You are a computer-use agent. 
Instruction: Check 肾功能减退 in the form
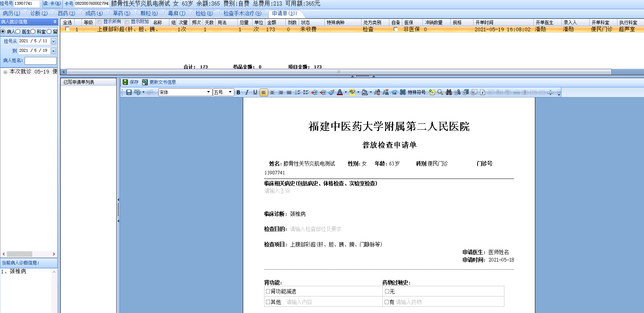tap(268, 291)
